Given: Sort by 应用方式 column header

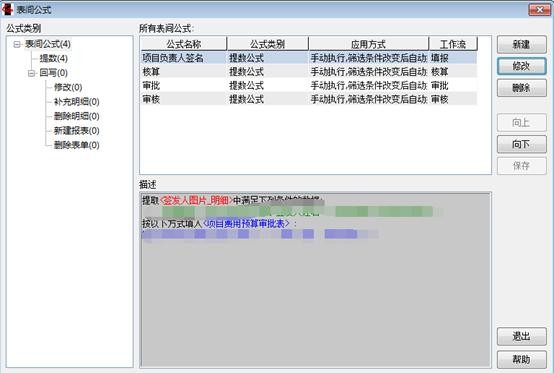Looking at the screenshot, I should (x=368, y=44).
